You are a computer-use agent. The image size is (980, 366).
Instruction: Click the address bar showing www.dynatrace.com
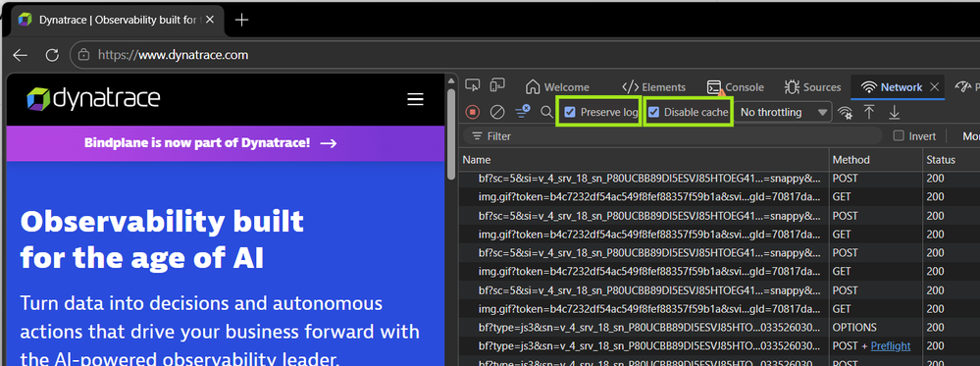click(173, 55)
